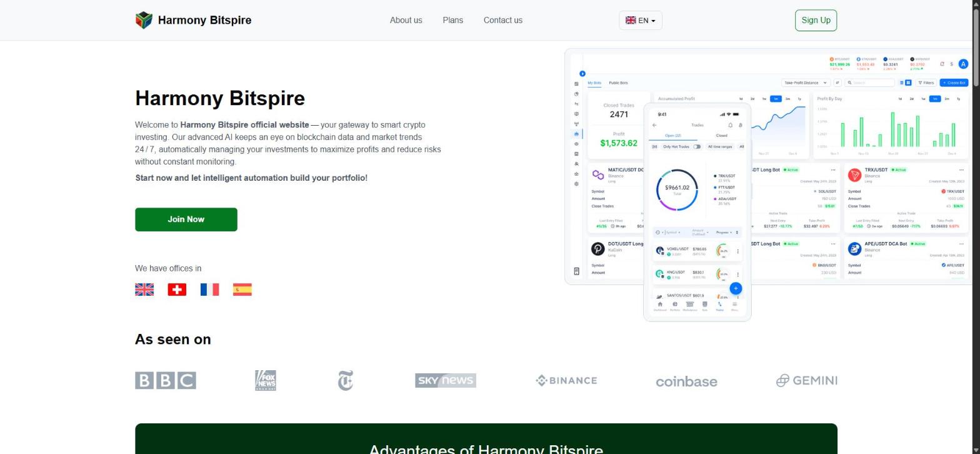Click the "Advantages of Harmony Bitspire" heading
This screenshot has height=454, width=980.
pos(486,449)
